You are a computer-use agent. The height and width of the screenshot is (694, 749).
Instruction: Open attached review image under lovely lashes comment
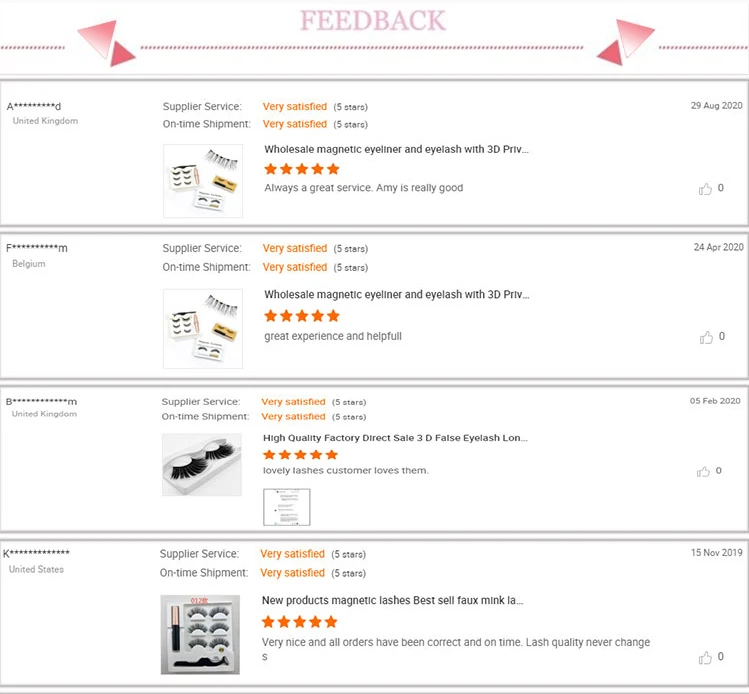pos(286,507)
